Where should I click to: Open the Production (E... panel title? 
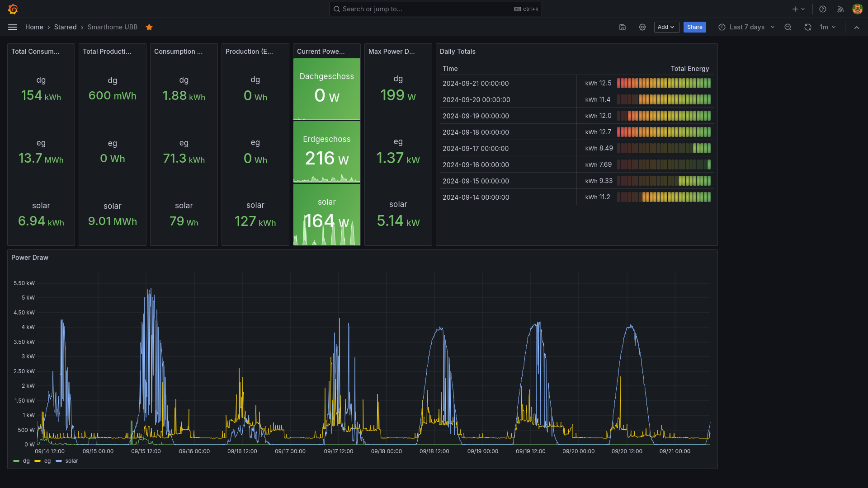[x=250, y=52]
